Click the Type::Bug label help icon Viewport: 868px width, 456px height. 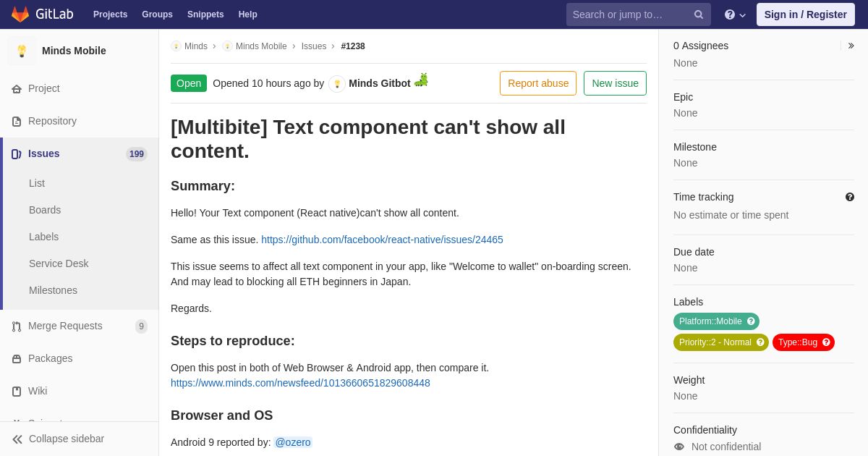tap(826, 342)
